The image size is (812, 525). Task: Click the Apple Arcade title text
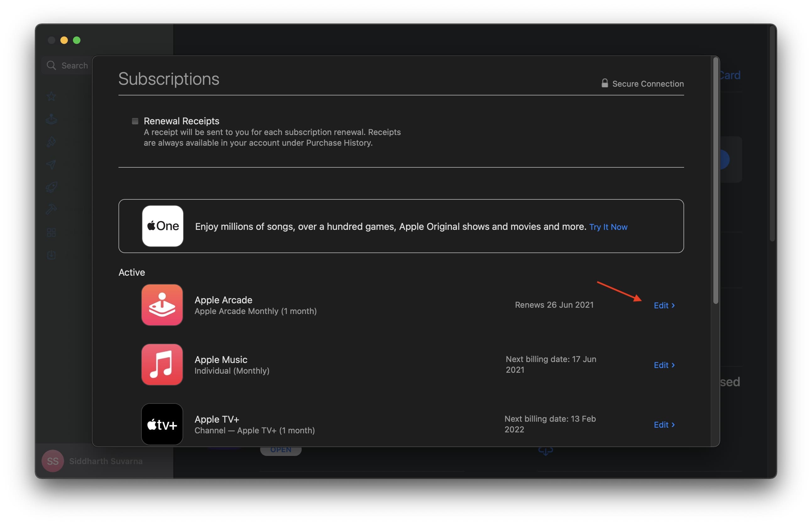coord(223,300)
